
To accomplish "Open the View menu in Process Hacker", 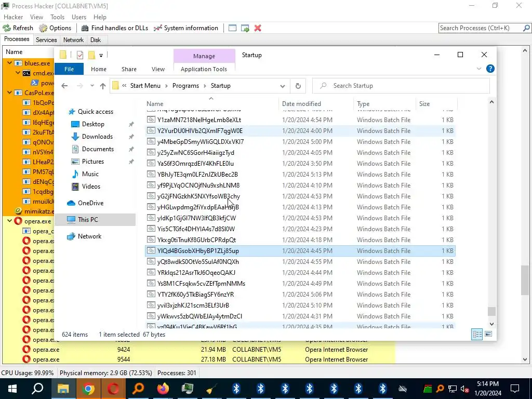I will coord(36,17).
